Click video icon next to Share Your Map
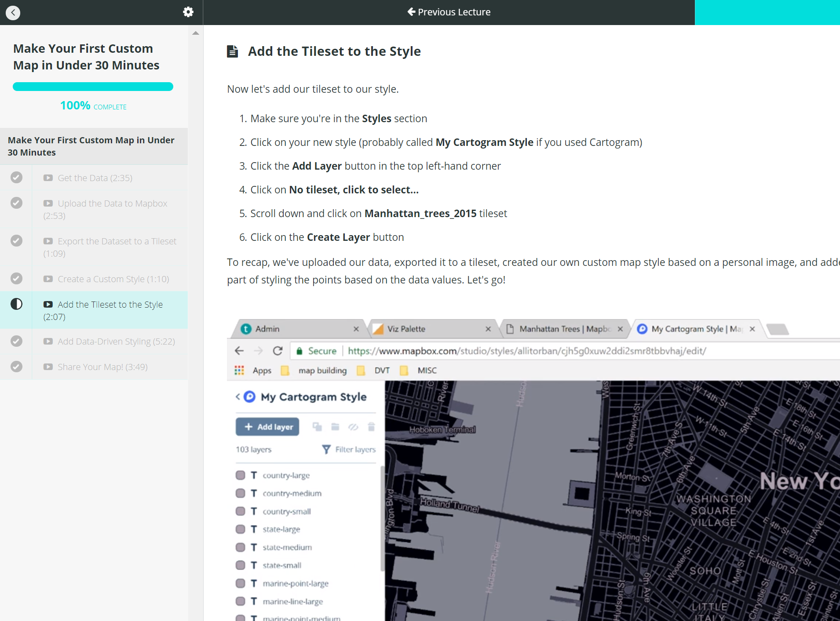 coord(48,367)
